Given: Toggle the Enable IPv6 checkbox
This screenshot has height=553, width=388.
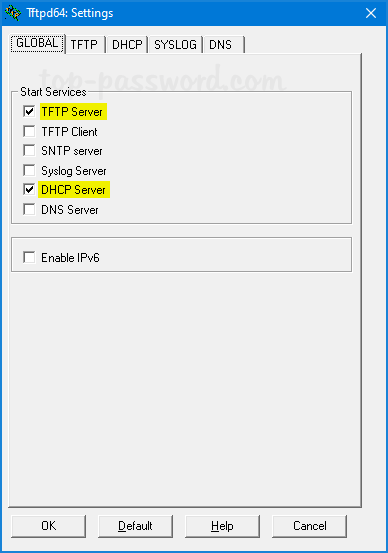Looking at the screenshot, I should coord(29,257).
